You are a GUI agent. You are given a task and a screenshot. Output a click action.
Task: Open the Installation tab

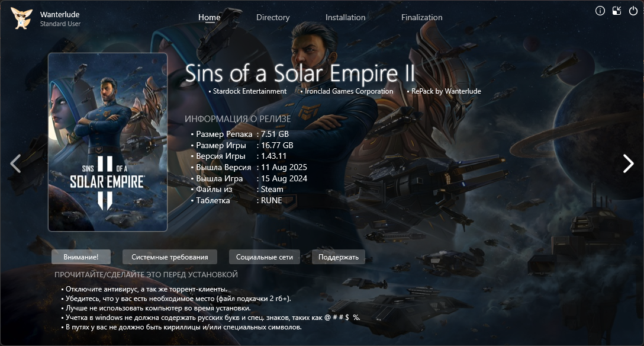pyautogui.click(x=346, y=17)
